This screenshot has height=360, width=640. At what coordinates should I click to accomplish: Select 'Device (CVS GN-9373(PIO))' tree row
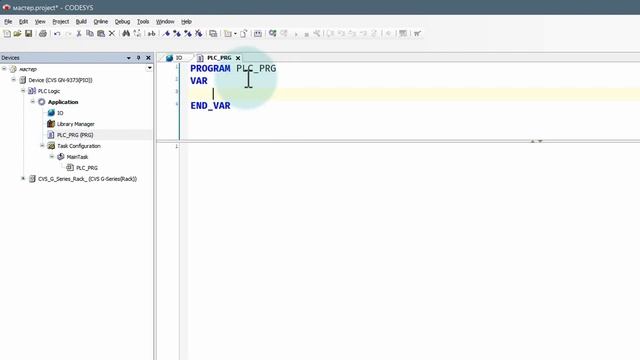tap(60, 80)
